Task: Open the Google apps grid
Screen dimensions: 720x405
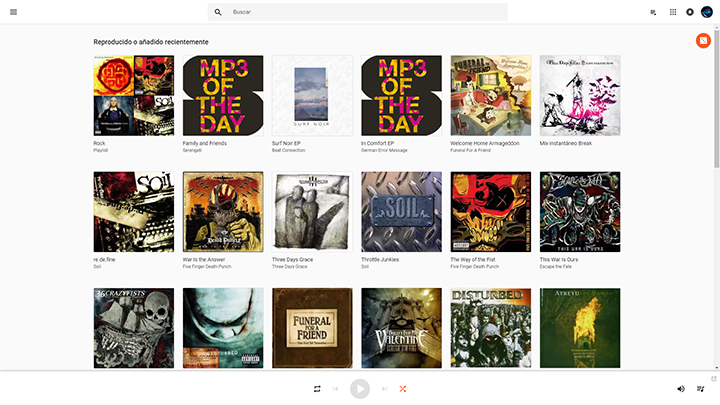Action: tap(673, 12)
